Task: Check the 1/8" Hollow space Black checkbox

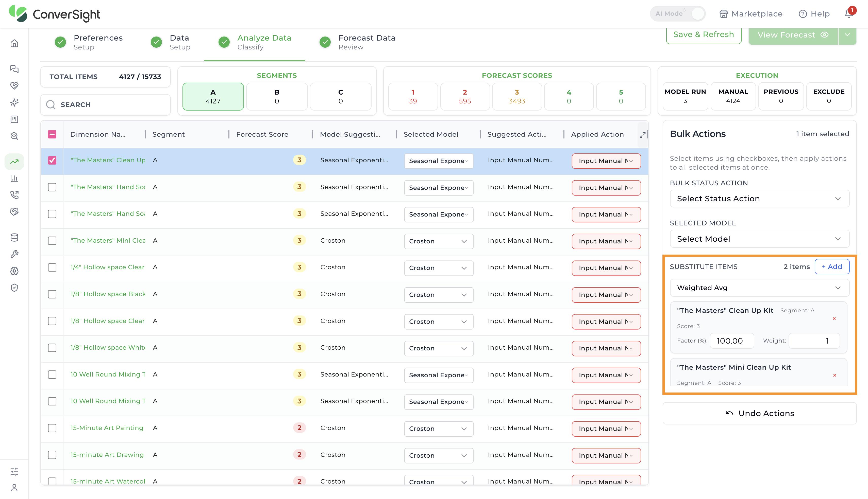Action: [x=52, y=294]
